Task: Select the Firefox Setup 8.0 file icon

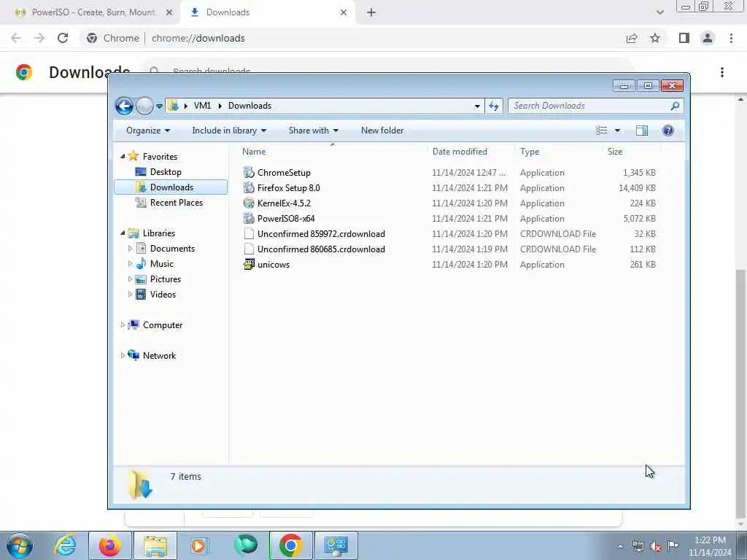Action: 249,187
